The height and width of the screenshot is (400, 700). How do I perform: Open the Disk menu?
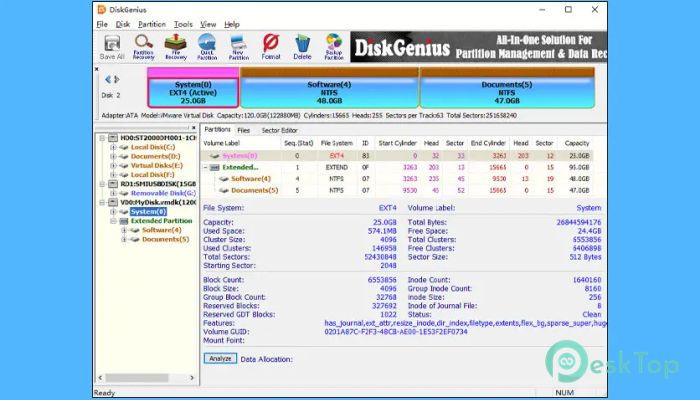point(123,25)
